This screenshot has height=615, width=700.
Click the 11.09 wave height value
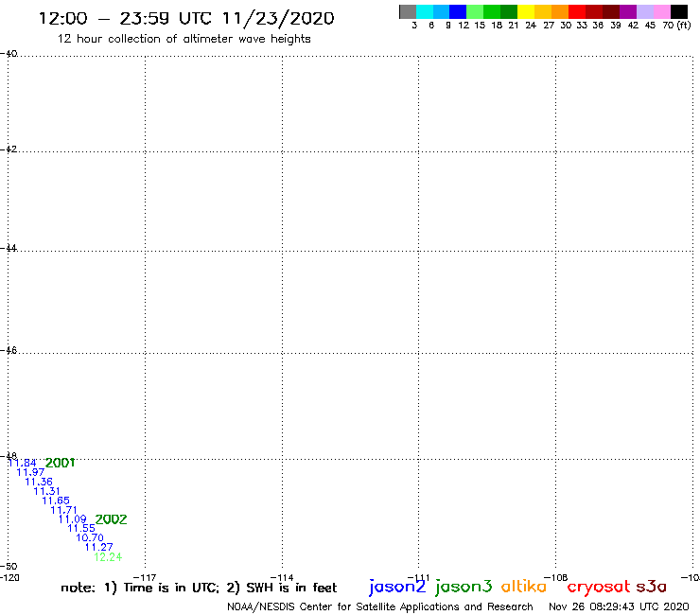72,519
